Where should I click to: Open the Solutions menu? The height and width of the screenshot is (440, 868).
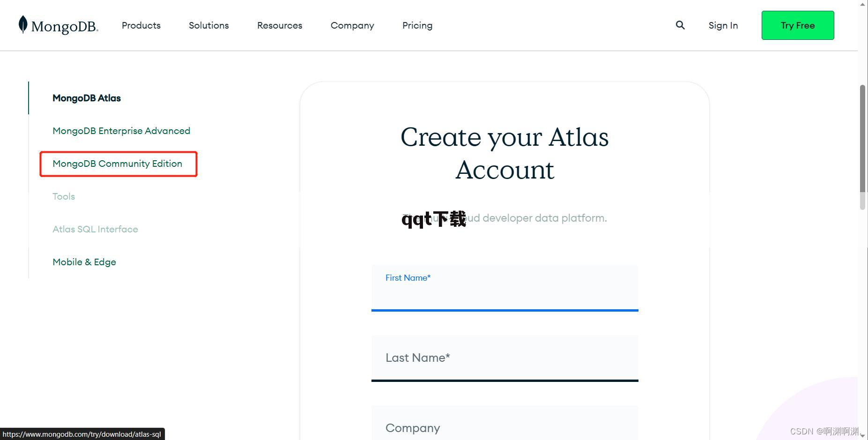point(209,25)
